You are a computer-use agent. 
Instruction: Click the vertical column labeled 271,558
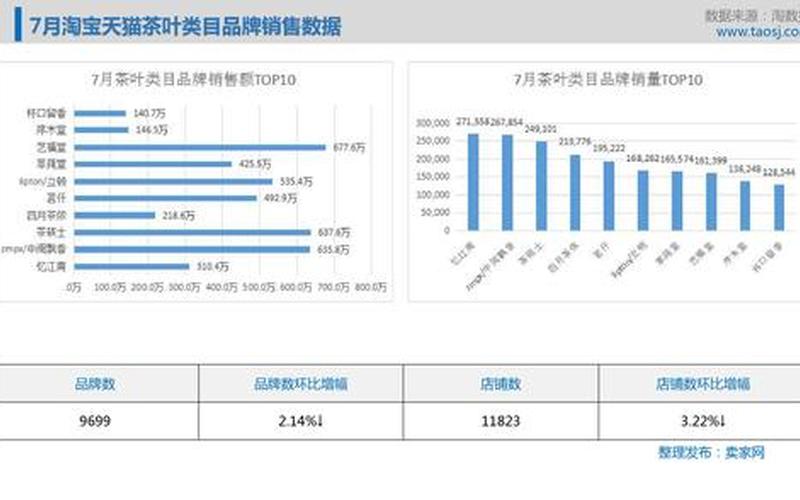tap(473, 182)
